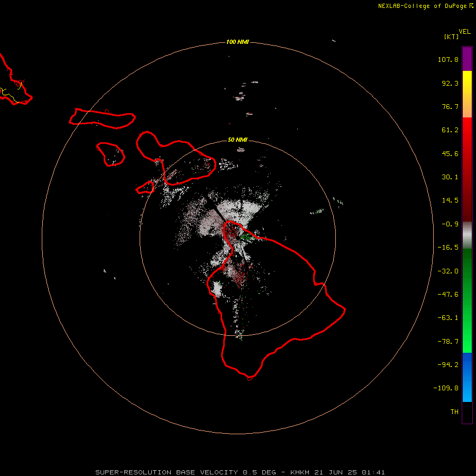Click the 92.3 velocity scale value
The image size is (476, 476).
tap(450, 83)
